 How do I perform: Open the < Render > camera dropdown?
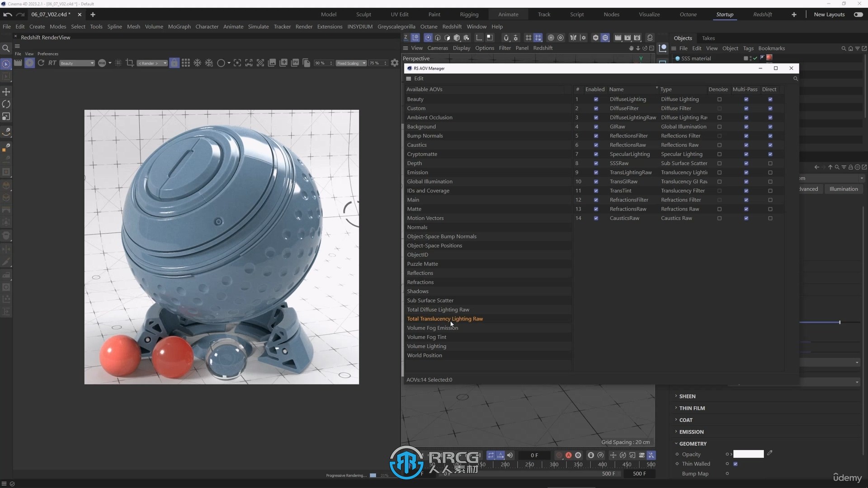(152, 63)
